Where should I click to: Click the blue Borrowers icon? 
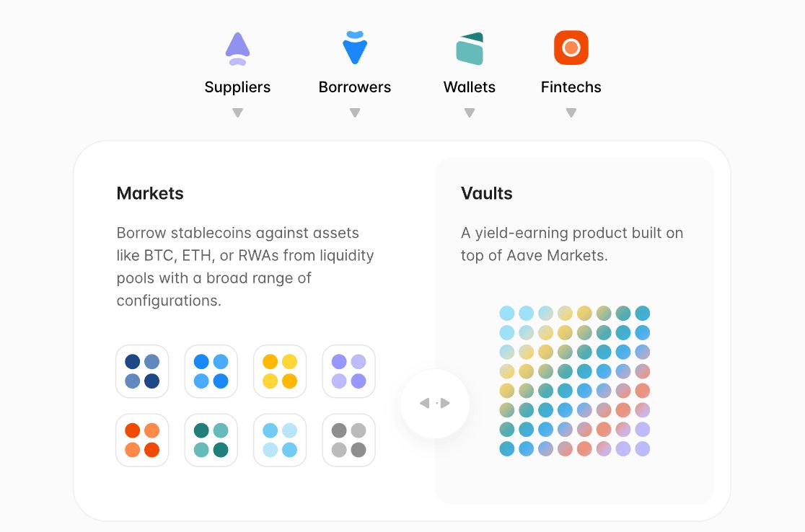click(355, 48)
